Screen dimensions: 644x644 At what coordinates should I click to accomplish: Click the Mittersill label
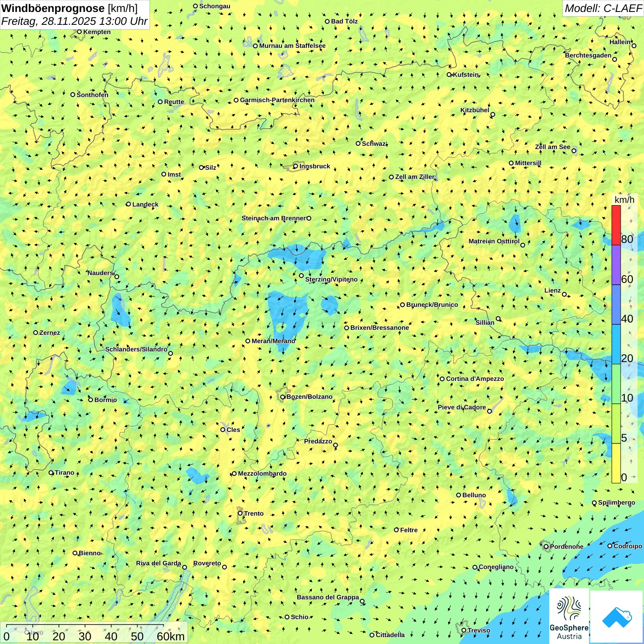(528, 163)
